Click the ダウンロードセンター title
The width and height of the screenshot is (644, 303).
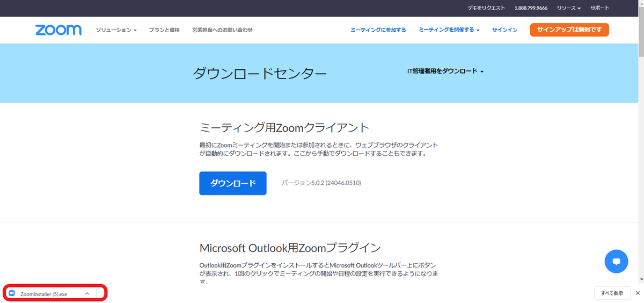coord(260,73)
